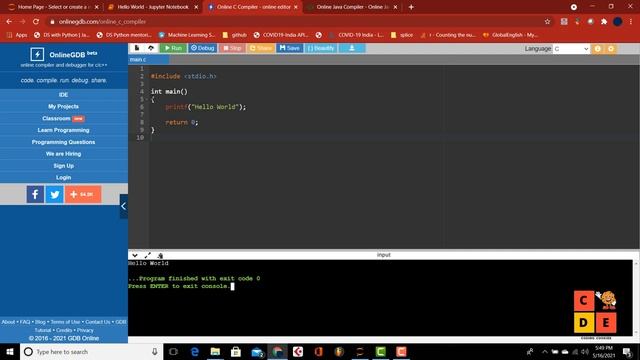Select the main.c file tab
The height and width of the screenshot is (360, 640).
pyautogui.click(x=148, y=60)
